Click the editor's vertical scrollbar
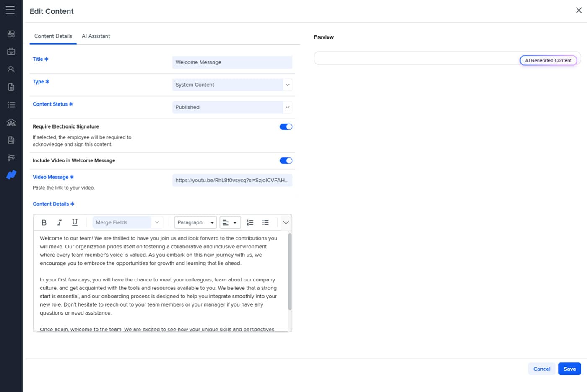The image size is (587, 392). (x=290, y=272)
